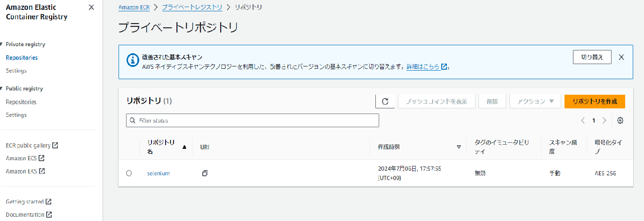Focus the Filter status search field
Screen dimensions: 644x221
pyautogui.click(x=253, y=121)
